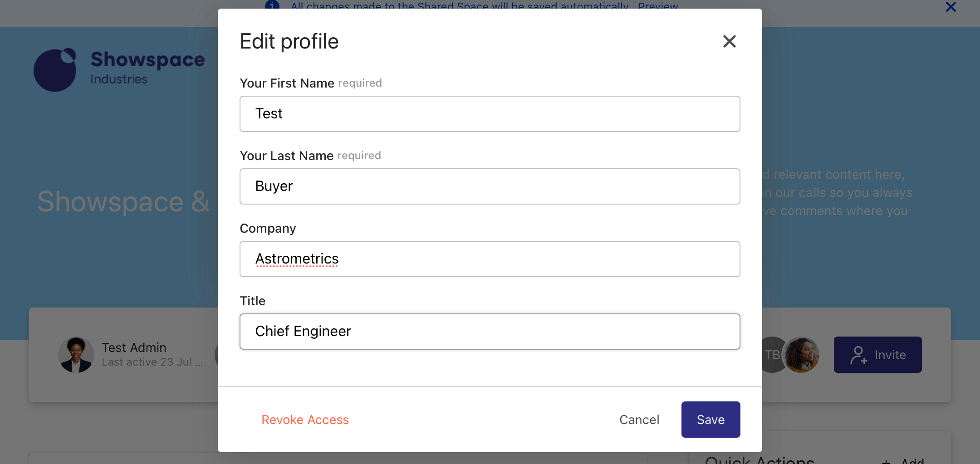This screenshot has height=464, width=980.
Task: Focus the Your First Name field
Action: click(490, 114)
